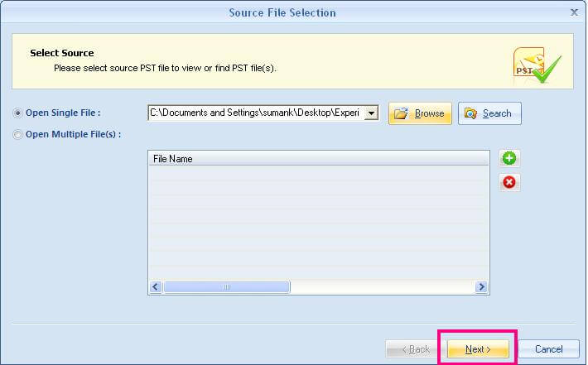
Task: Expand the file path dropdown arrow
Action: click(x=371, y=113)
